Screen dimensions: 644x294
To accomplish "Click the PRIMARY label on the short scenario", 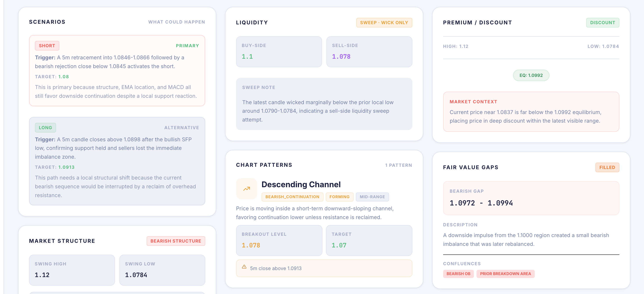I will (x=187, y=45).
